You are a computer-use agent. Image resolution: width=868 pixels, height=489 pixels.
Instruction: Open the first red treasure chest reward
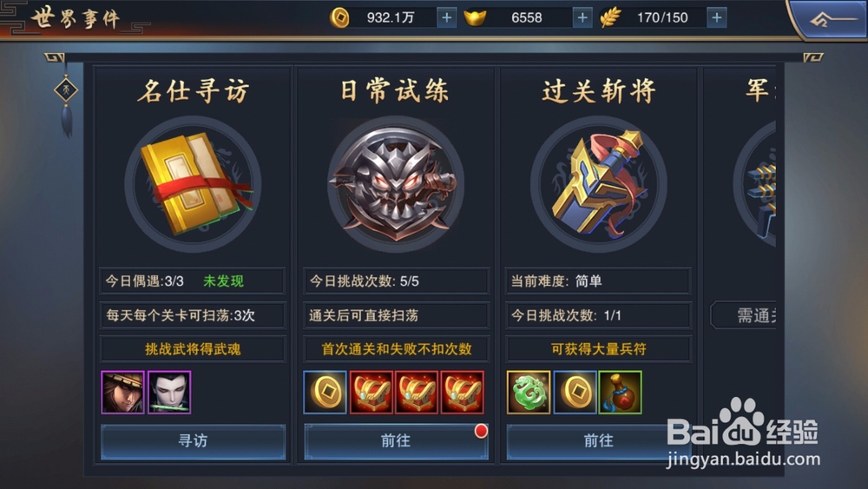pos(371,392)
